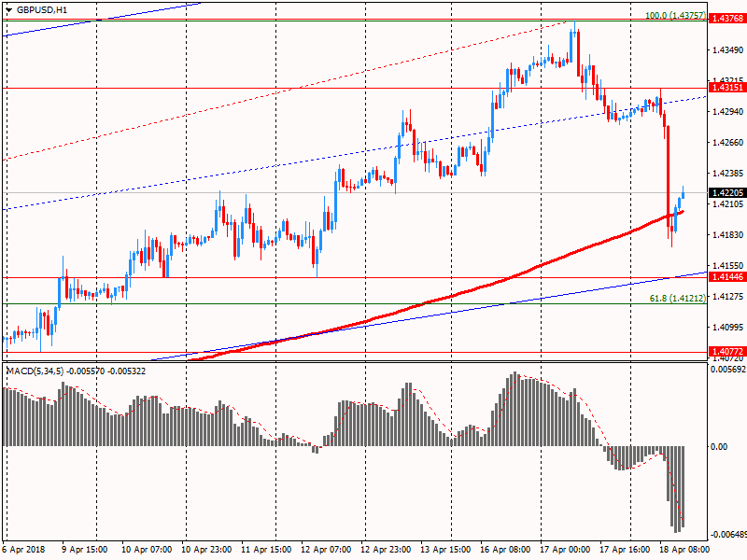Click the 12 Apr 07:00 time label
Image resolution: width=747 pixels, height=560 pixels.
point(326,550)
